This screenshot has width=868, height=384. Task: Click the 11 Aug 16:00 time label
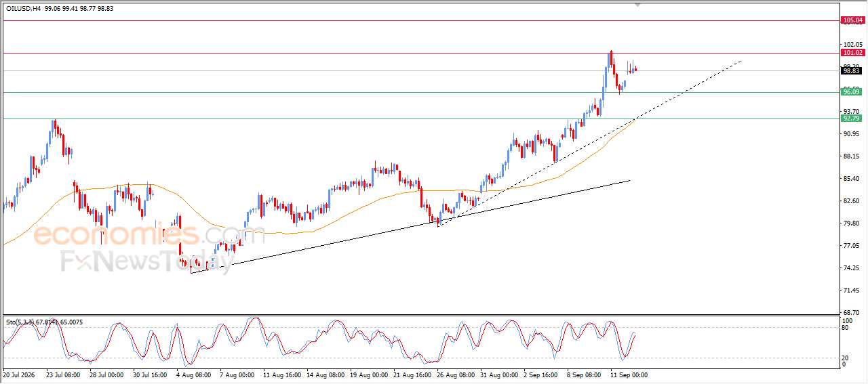pyautogui.click(x=281, y=374)
